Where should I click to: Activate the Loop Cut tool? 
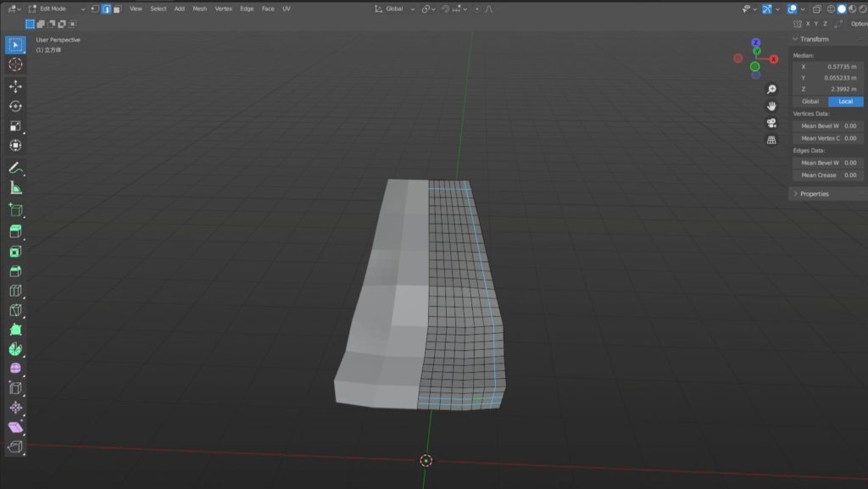(15, 291)
